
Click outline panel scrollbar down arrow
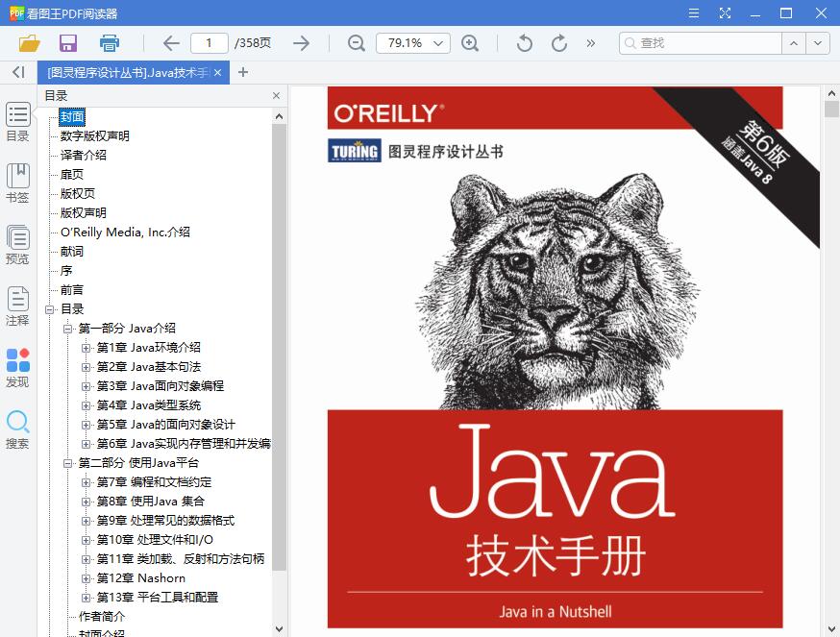tap(279, 629)
